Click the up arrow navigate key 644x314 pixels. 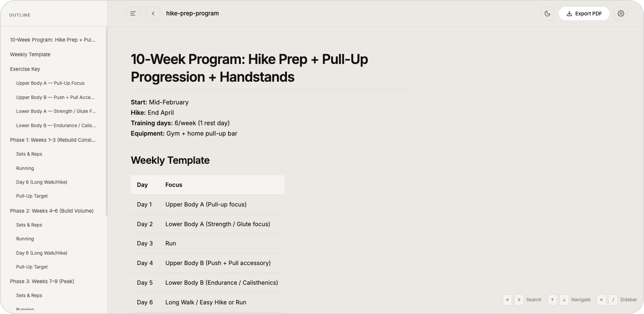coord(552,300)
